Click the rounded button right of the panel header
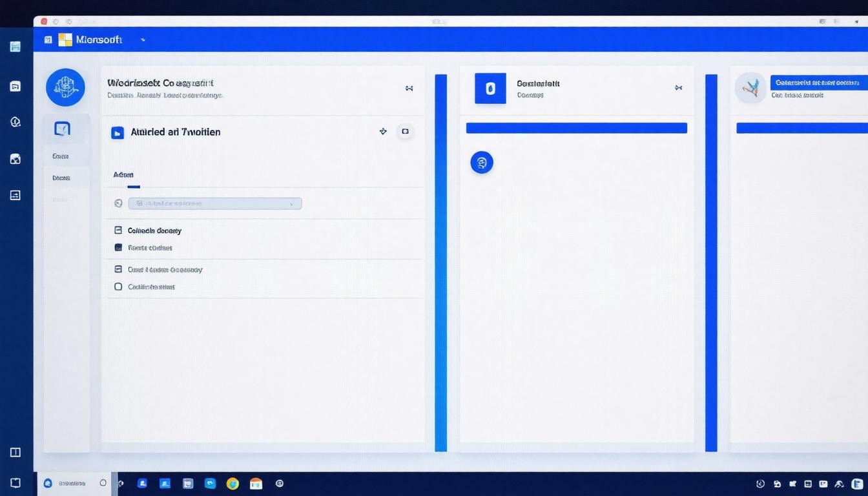The height and width of the screenshot is (496, 868). click(x=405, y=131)
